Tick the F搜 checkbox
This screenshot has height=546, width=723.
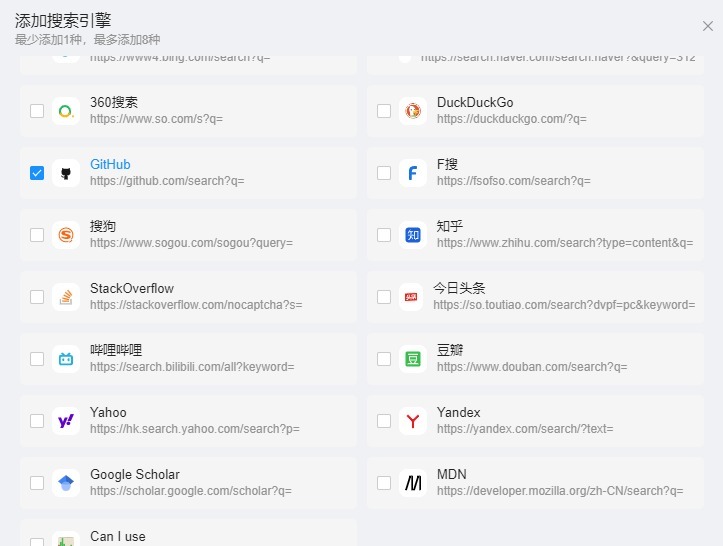384,173
